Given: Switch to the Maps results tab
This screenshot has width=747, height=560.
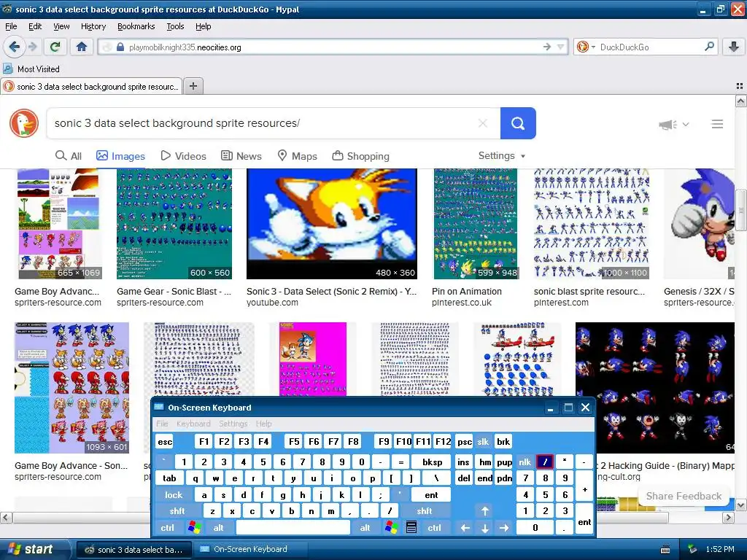Looking at the screenshot, I should [298, 156].
